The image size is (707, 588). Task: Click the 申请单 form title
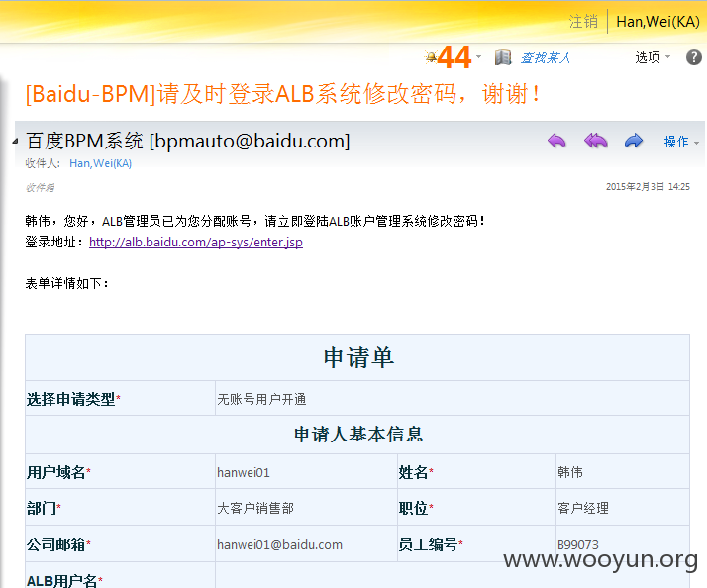(x=358, y=357)
